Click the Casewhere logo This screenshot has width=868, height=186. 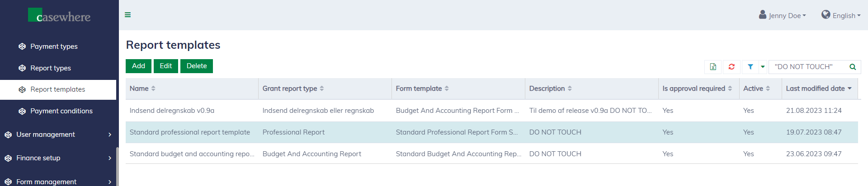pos(59,16)
